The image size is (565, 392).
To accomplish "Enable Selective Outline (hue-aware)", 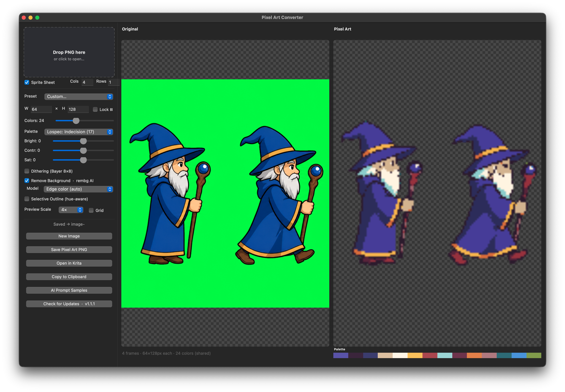I will pos(27,199).
